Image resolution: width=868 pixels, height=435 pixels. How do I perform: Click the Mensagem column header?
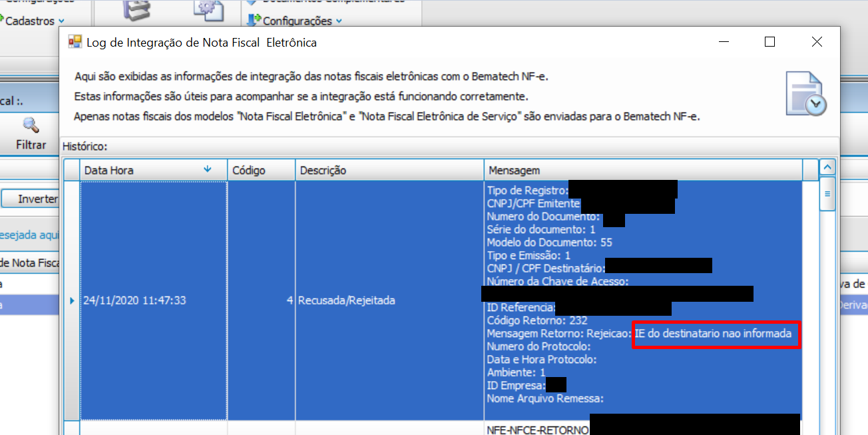pos(643,171)
